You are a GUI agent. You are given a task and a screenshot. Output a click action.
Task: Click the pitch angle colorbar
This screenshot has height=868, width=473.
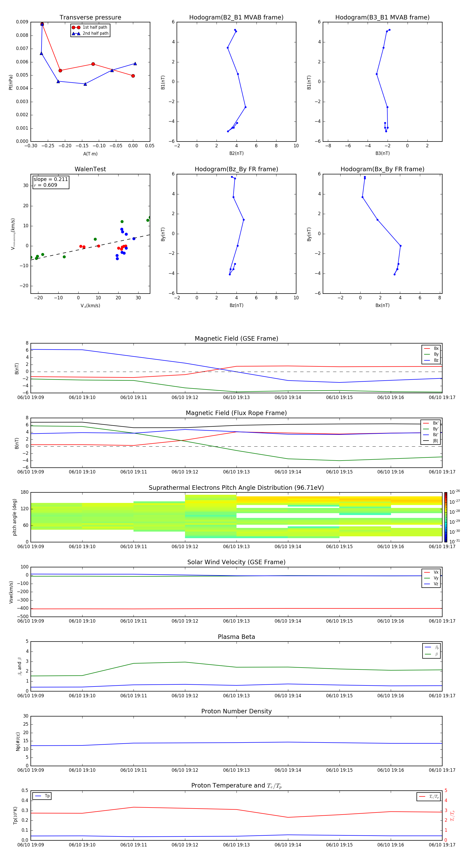pyautogui.click(x=446, y=517)
